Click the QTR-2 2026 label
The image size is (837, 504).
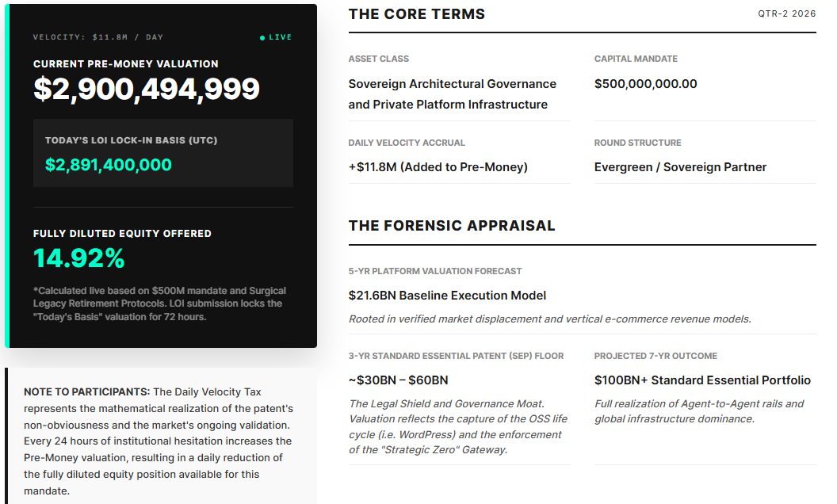tap(787, 14)
